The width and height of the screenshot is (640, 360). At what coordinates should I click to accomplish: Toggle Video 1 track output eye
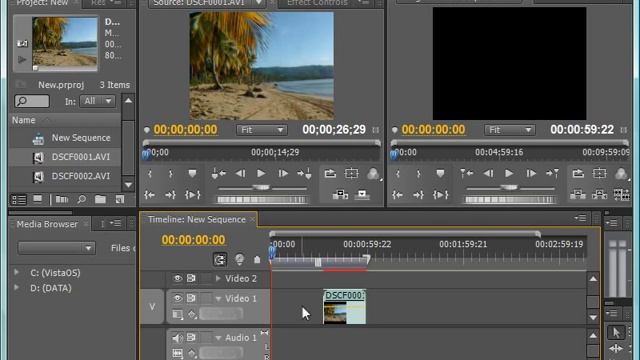(x=177, y=298)
